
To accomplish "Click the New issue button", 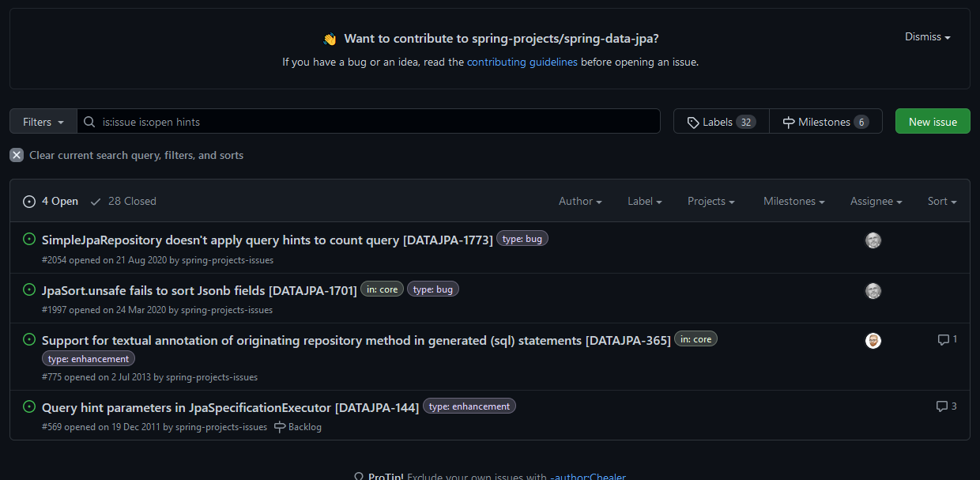I will (933, 122).
